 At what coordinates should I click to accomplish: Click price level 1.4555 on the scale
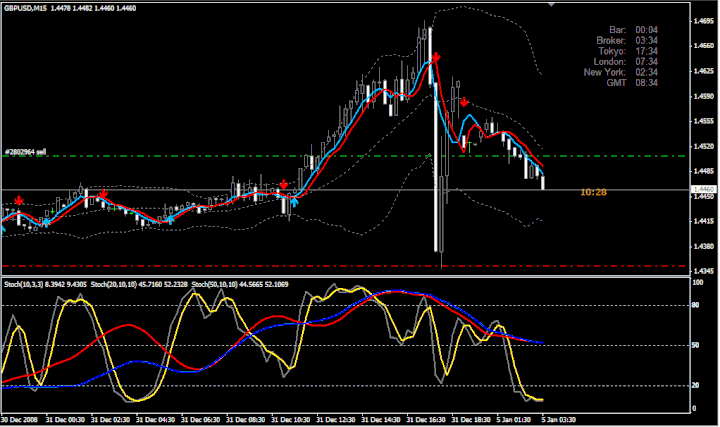[x=704, y=121]
